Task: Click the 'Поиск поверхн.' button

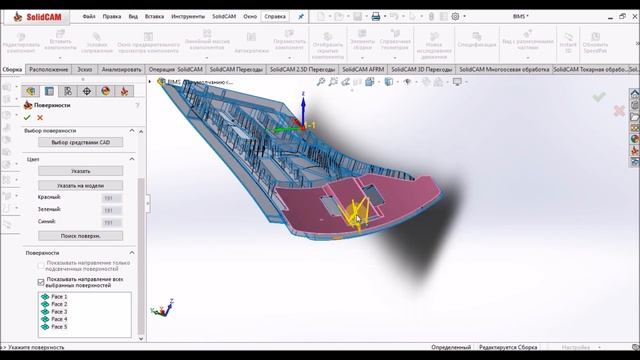Action: tap(80, 236)
